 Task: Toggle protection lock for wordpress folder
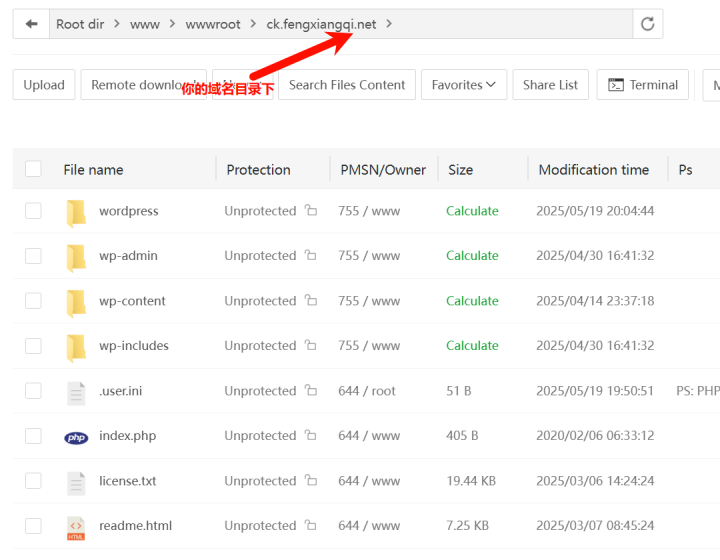pyautogui.click(x=311, y=210)
